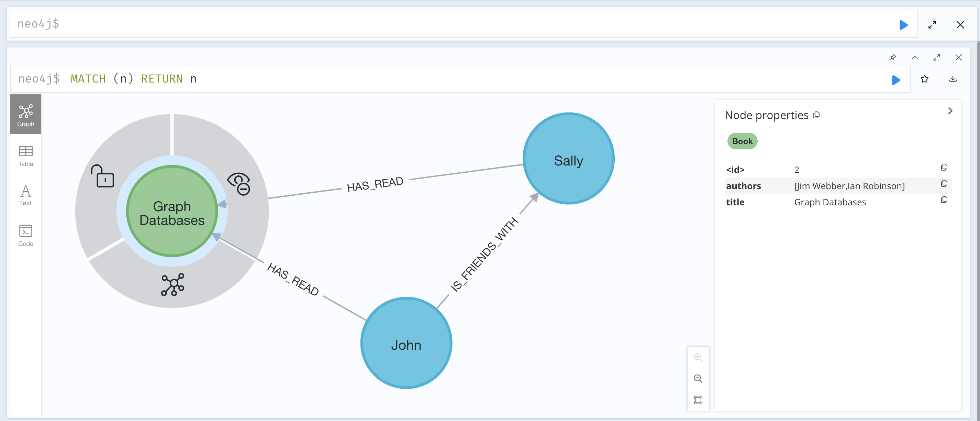Save the query as a favorite with the star
The height and width of the screenshot is (421, 980).
(x=924, y=79)
